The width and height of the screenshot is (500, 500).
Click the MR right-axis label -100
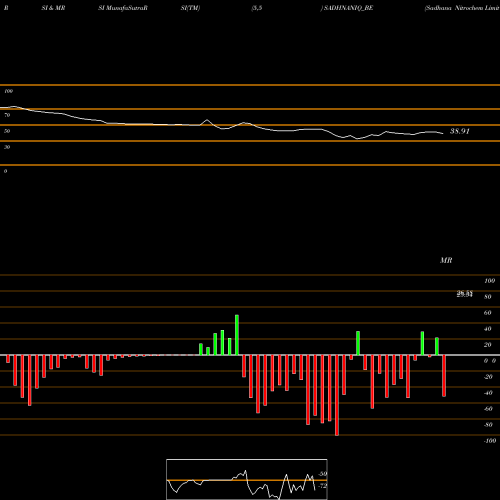pyautogui.click(x=490, y=441)
